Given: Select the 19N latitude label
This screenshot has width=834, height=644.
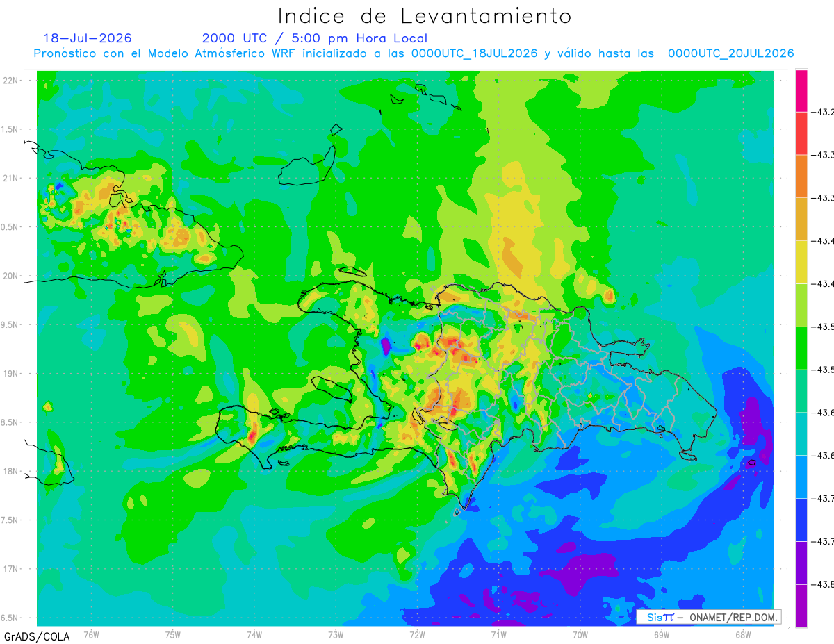Looking at the screenshot, I should point(12,374).
